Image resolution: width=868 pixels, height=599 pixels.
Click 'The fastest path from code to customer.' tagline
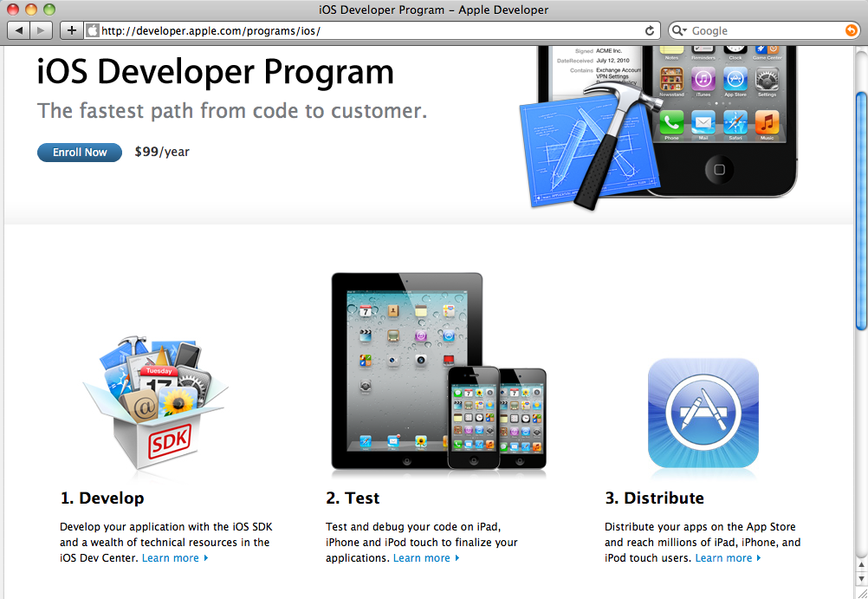232,111
